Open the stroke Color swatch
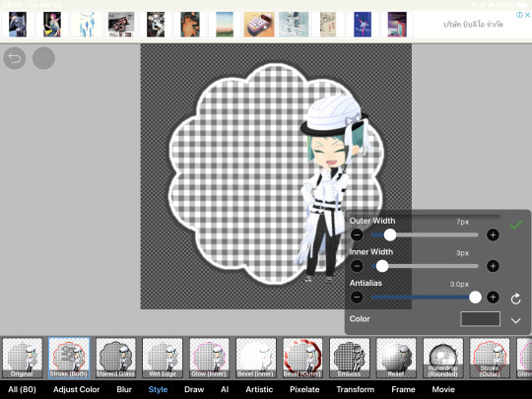The image size is (532, 399). 480,319
